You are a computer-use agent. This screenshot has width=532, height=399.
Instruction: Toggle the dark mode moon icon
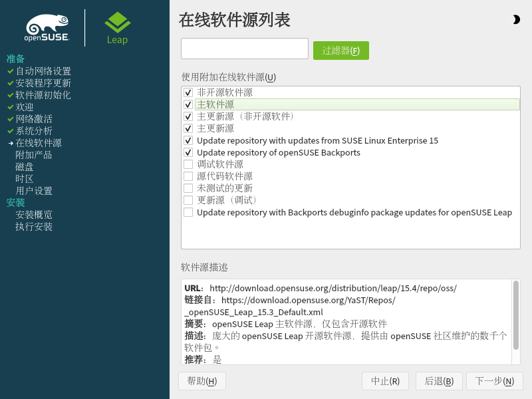(x=516, y=20)
